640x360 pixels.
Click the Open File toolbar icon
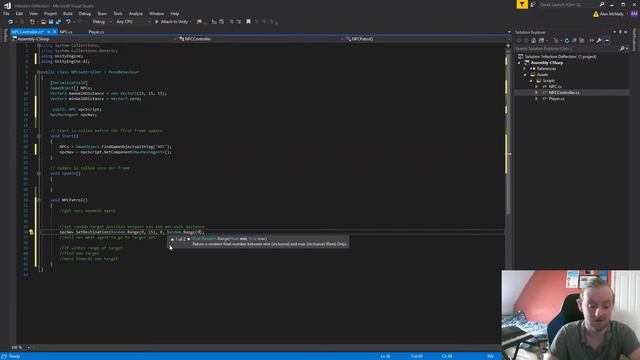pyautogui.click(x=43, y=22)
